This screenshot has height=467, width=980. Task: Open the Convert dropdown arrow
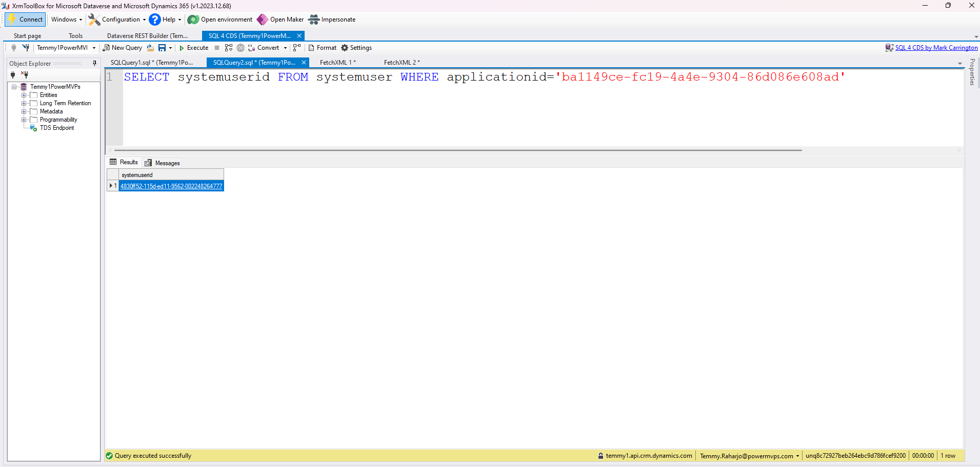285,48
